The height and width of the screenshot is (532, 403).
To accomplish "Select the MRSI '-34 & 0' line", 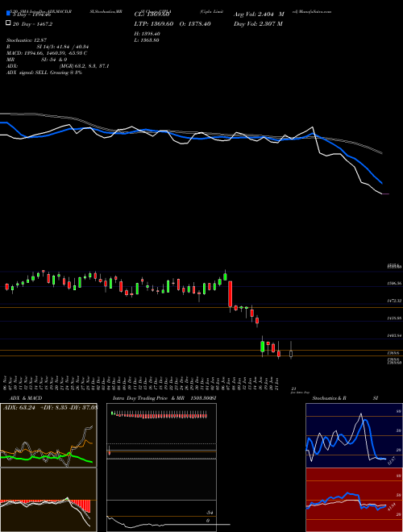I will [36, 60].
